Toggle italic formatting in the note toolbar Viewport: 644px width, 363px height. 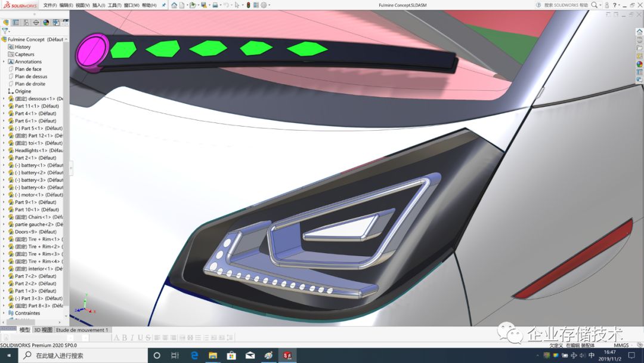(x=132, y=337)
